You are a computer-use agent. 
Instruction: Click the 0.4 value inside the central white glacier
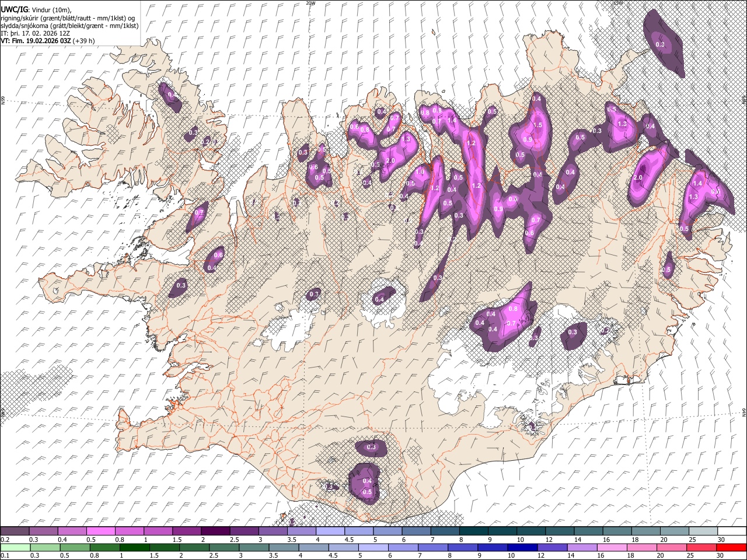pyautogui.click(x=379, y=299)
